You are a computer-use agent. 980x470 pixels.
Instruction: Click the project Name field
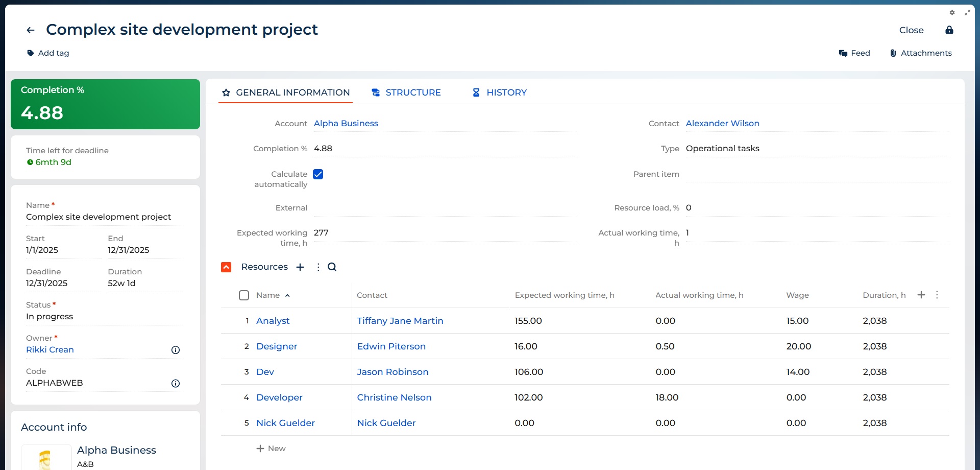pyautogui.click(x=105, y=217)
